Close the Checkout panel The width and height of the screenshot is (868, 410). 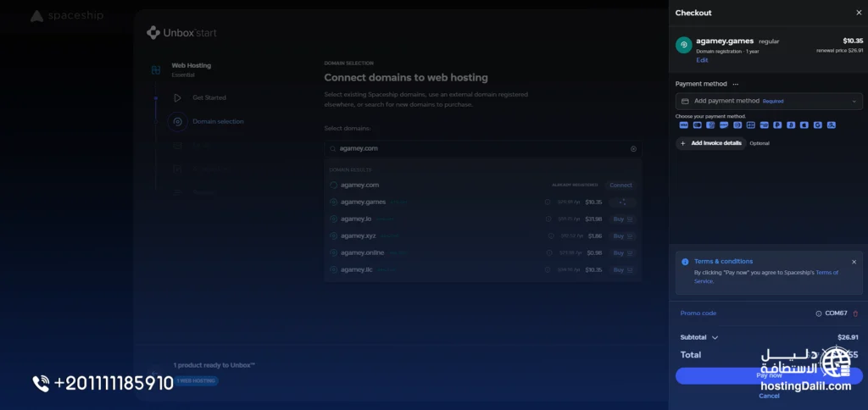coord(859,13)
